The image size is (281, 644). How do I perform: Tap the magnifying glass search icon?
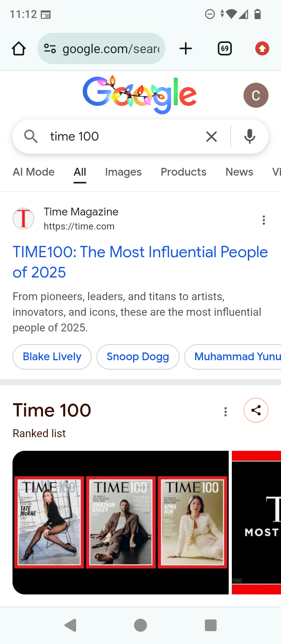click(x=31, y=137)
